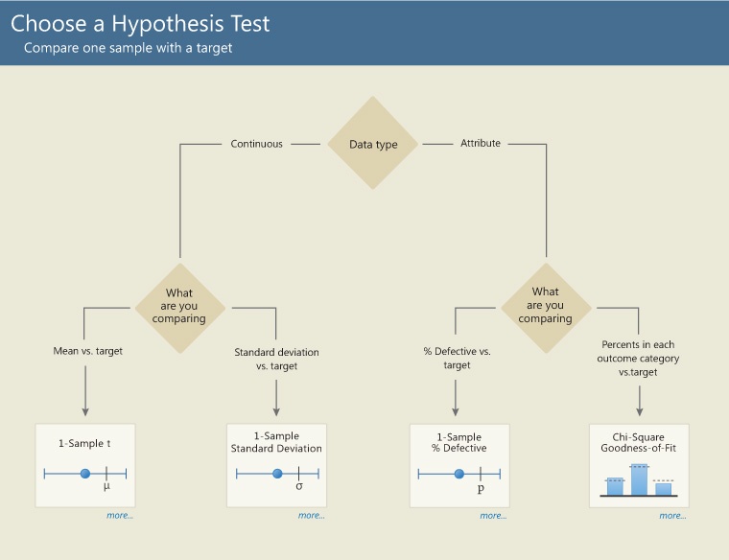Select the 1-Sample t test title

click(x=84, y=443)
